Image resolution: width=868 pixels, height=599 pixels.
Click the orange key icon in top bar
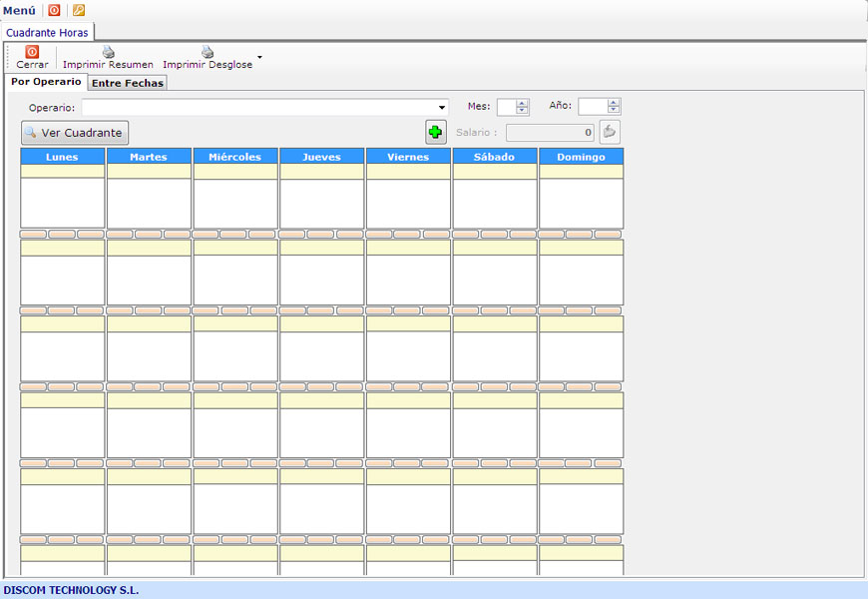click(79, 10)
